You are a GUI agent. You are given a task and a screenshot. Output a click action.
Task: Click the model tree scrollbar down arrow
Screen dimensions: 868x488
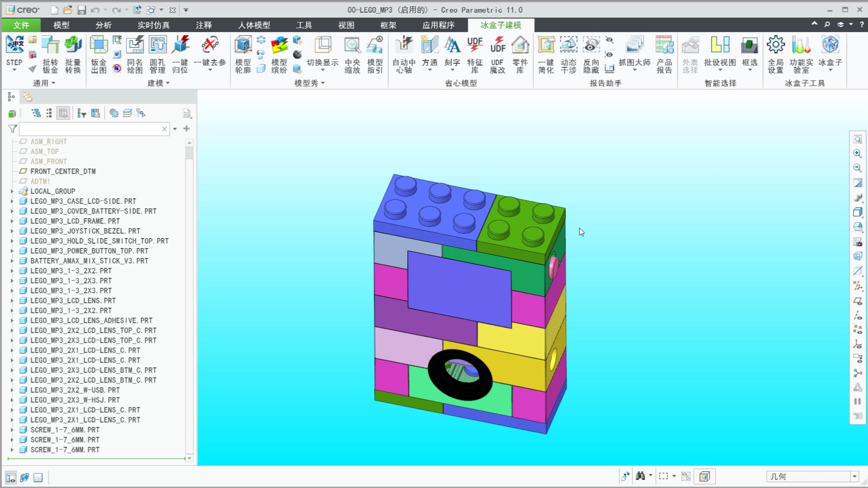point(189,459)
